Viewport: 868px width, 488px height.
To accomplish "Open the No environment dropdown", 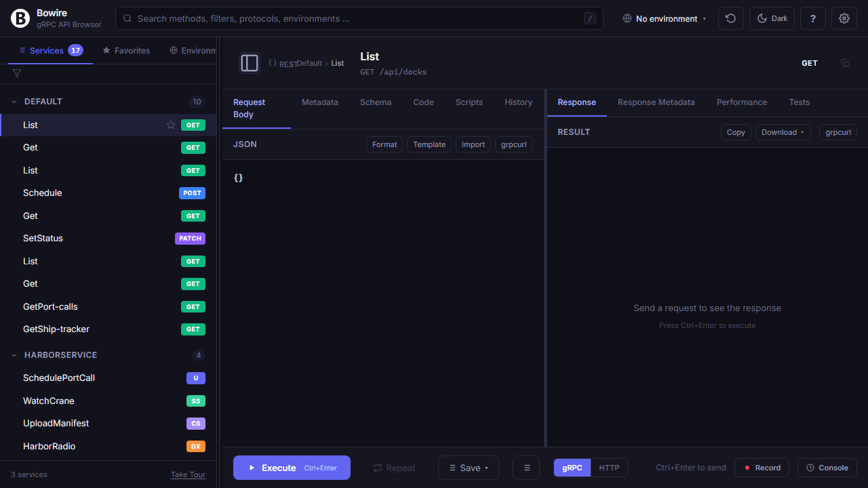I will click(665, 18).
